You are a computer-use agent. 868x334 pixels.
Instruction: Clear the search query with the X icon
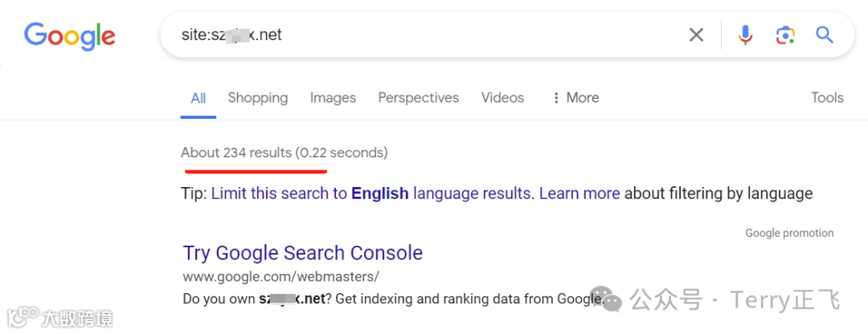[x=696, y=35]
